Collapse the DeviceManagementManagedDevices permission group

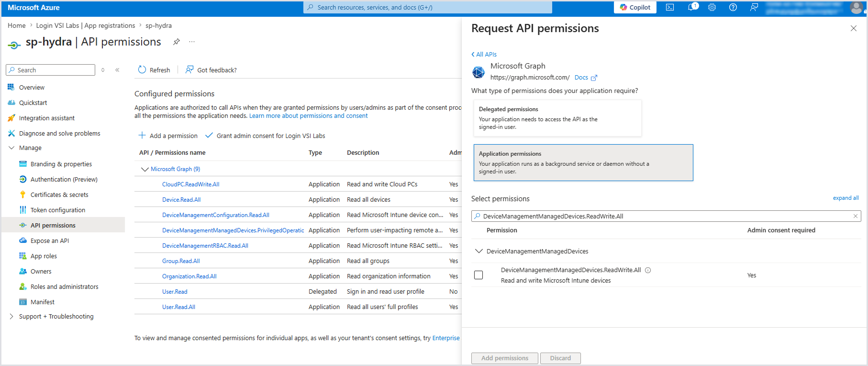pyautogui.click(x=479, y=251)
